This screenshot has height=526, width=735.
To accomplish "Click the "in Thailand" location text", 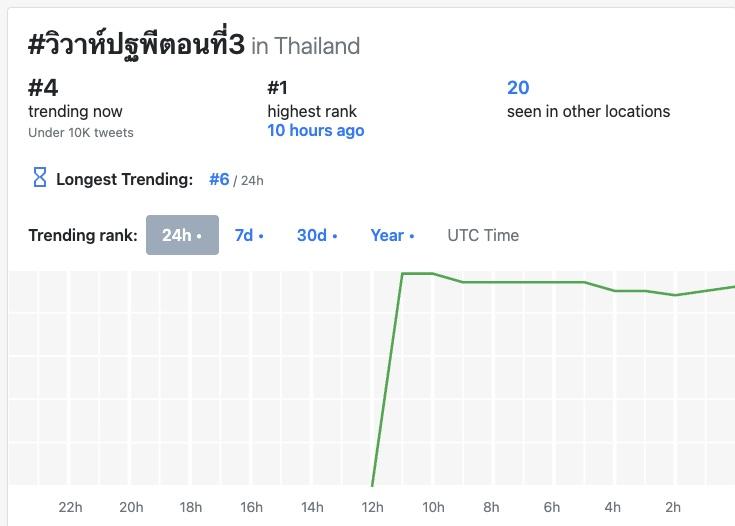I will point(305,46).
